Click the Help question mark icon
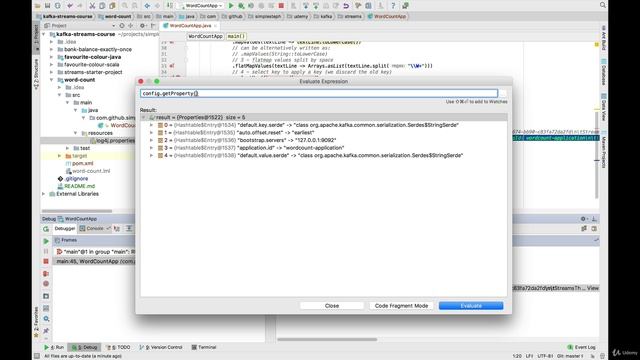The height and width of the screenshot is (360, 640). tap(393, 6)
